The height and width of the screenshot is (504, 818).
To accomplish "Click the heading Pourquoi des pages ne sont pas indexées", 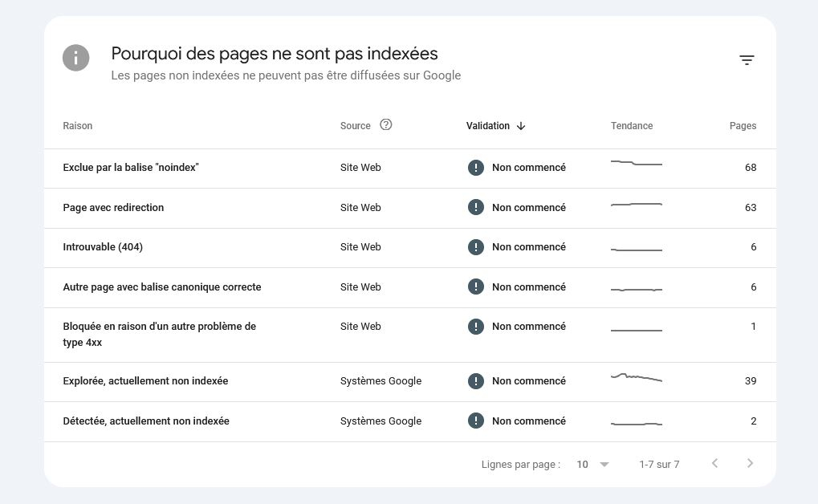I will [x=275, y=54].
